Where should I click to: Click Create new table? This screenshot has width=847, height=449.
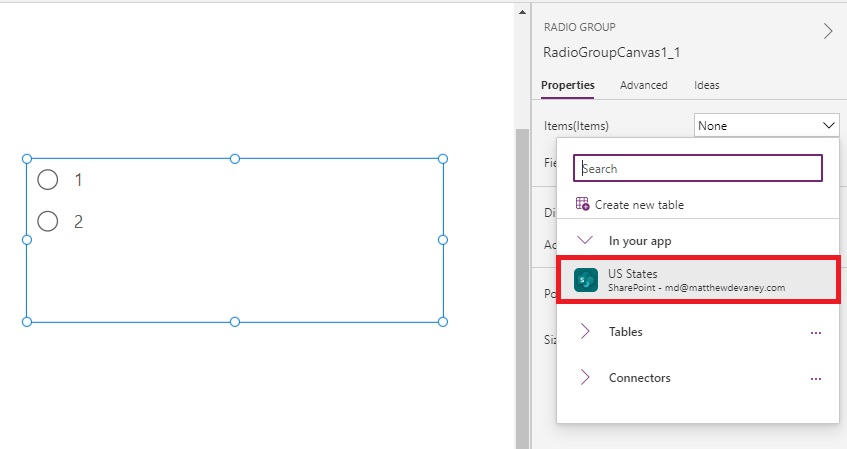pyautogui.click(x=639, y=205)
